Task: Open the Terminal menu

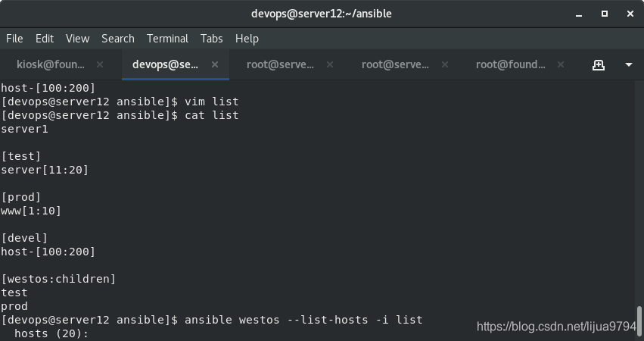Action: coord(167,39)
